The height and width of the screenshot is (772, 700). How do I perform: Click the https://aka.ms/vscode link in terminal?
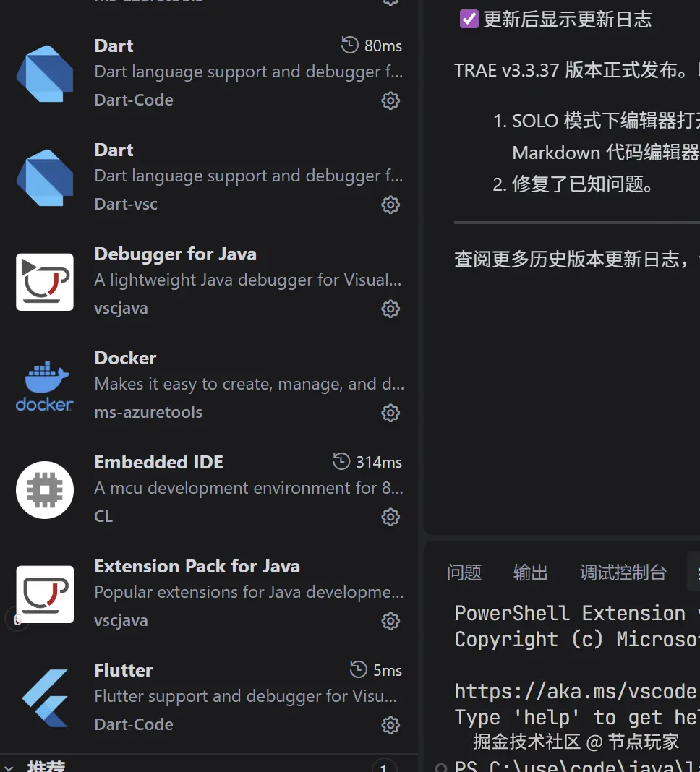point(576,691)
